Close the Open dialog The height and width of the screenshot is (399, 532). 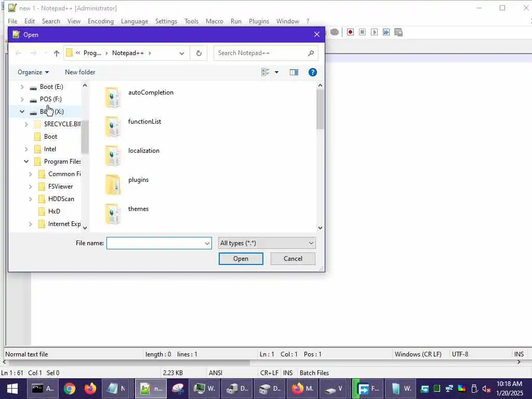coord(316,35)
